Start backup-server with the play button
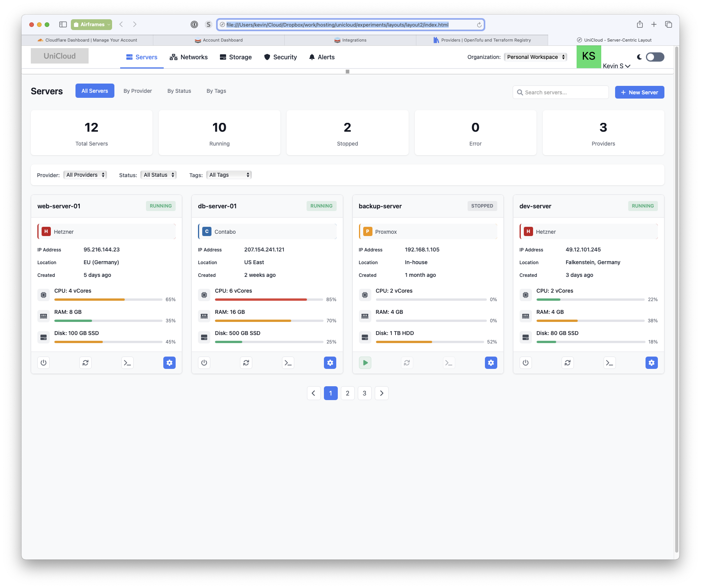 tap(365, 363)
